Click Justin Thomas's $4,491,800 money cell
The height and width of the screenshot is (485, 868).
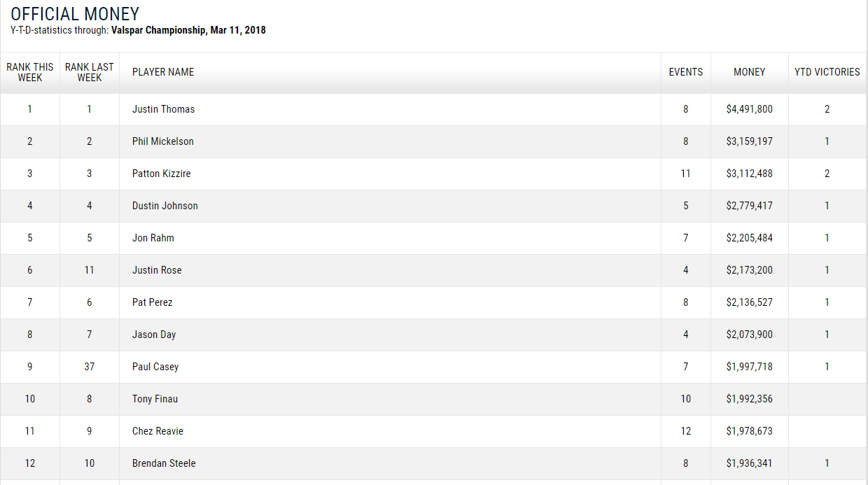(x=749, y=109)
